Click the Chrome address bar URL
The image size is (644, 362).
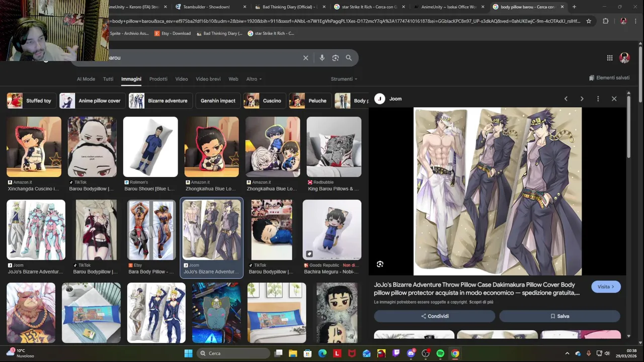[x=345, y=21]
